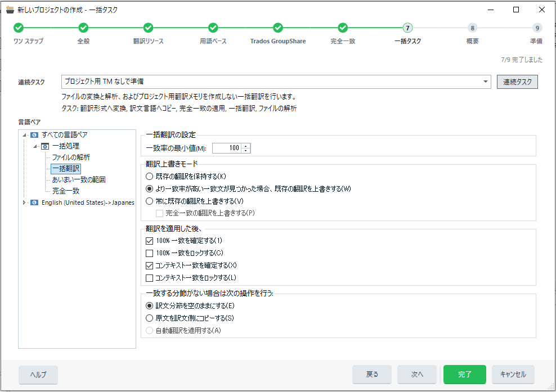
Task: Click the 用語ベース step checkmark circle
Action: (x=213, y=28)
